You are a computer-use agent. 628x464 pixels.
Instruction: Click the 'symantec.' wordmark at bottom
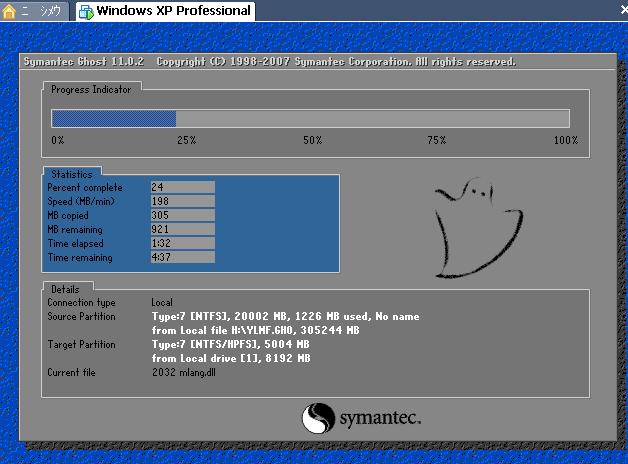380,418
